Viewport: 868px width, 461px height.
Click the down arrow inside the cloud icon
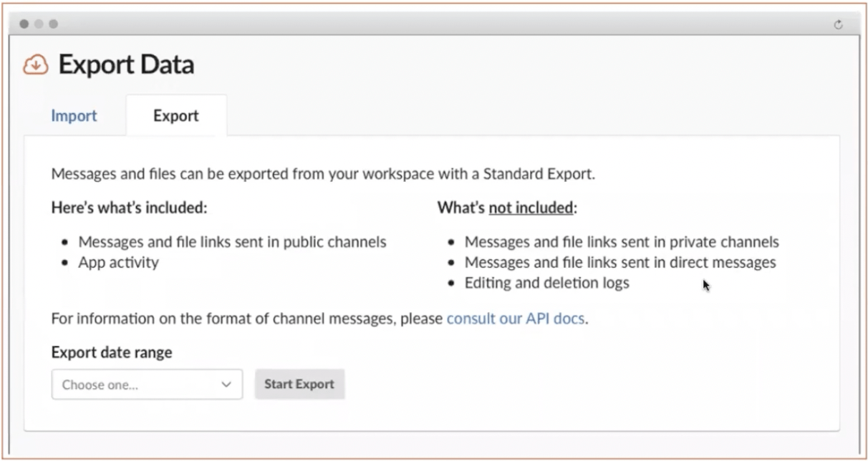34,64
